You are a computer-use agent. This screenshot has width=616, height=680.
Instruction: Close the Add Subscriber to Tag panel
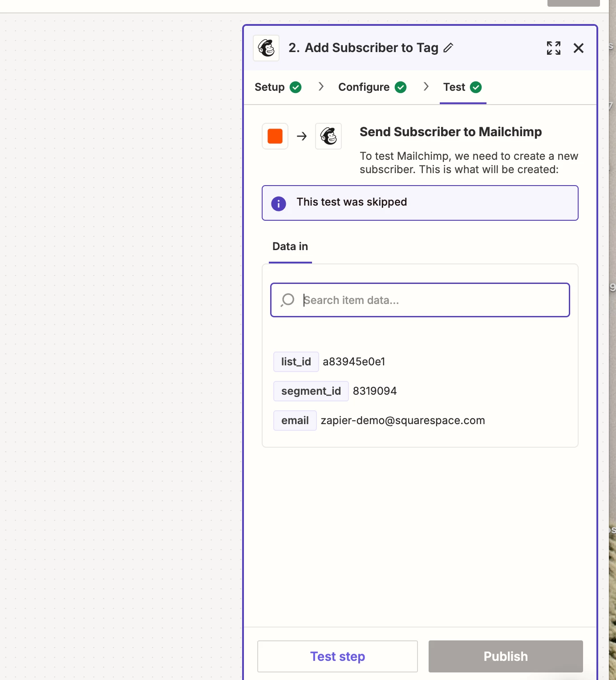[x=579, y=48]
